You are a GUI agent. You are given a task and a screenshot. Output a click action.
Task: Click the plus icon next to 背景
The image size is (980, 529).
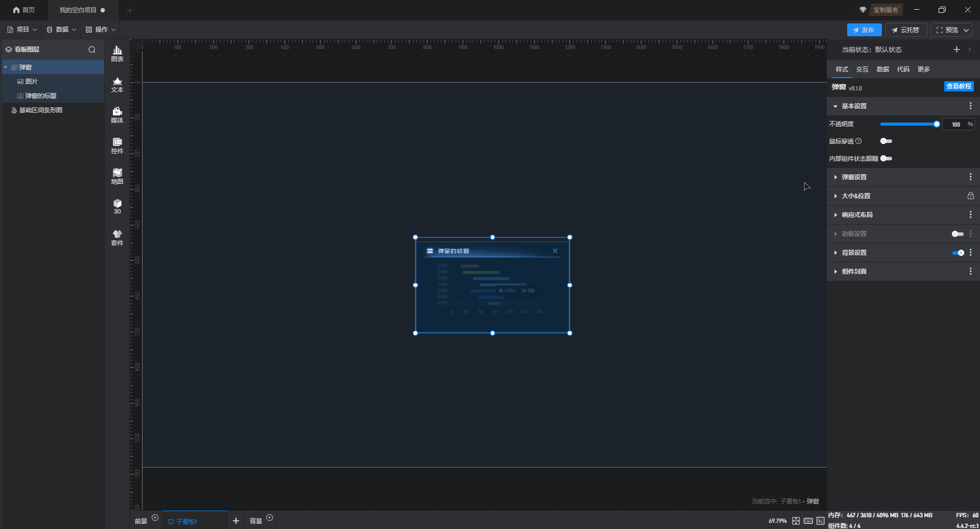[270, 518]
